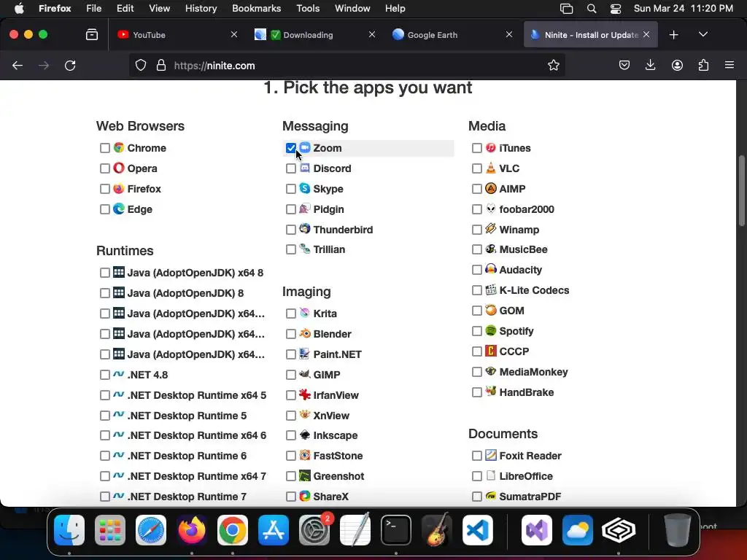Uncheck the Zoom checkbox
Image resolution: width=747 pixels, height=560 pixels.
pos(290,148)
